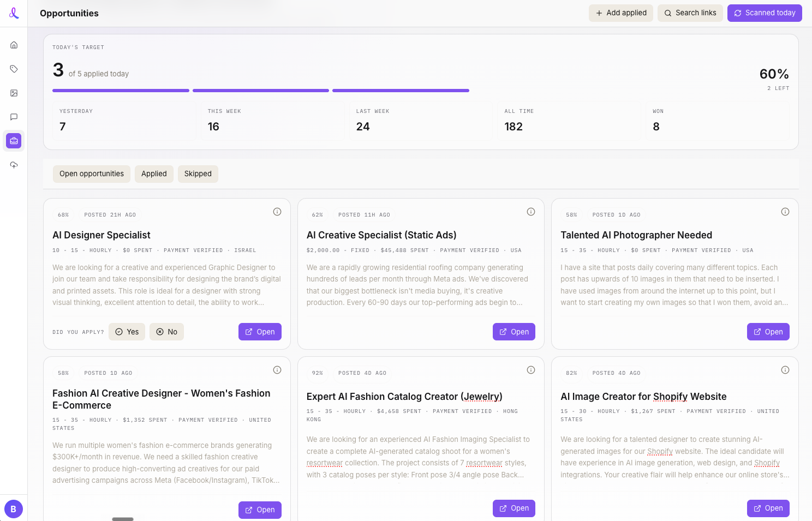Switch to Applied tab
Screen dimensions: 812x521
(x=154, y=173)
